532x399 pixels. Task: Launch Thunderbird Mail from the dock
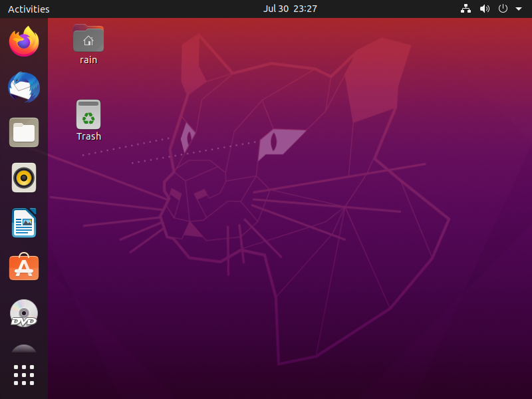[24, 87]
